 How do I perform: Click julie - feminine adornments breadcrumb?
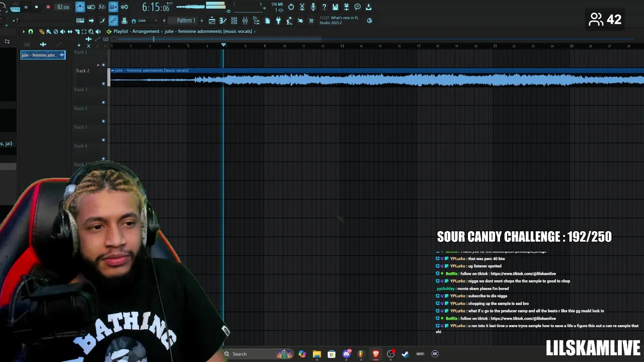208,31
